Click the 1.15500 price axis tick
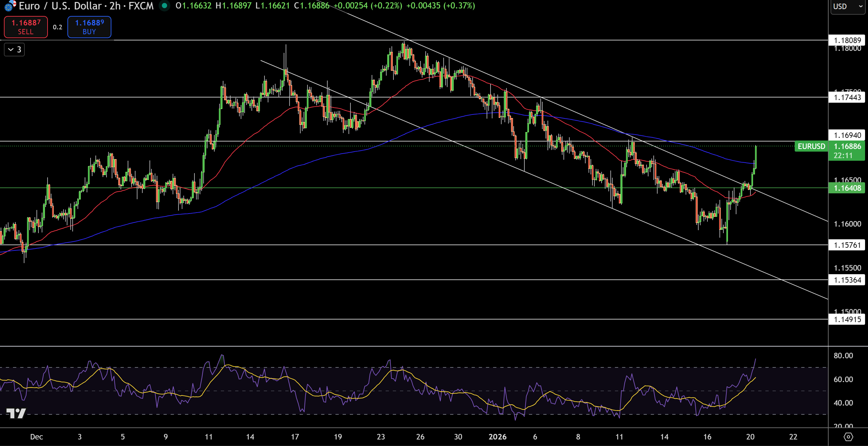Viewport: 868px width, 446px height. coord(847,268)
